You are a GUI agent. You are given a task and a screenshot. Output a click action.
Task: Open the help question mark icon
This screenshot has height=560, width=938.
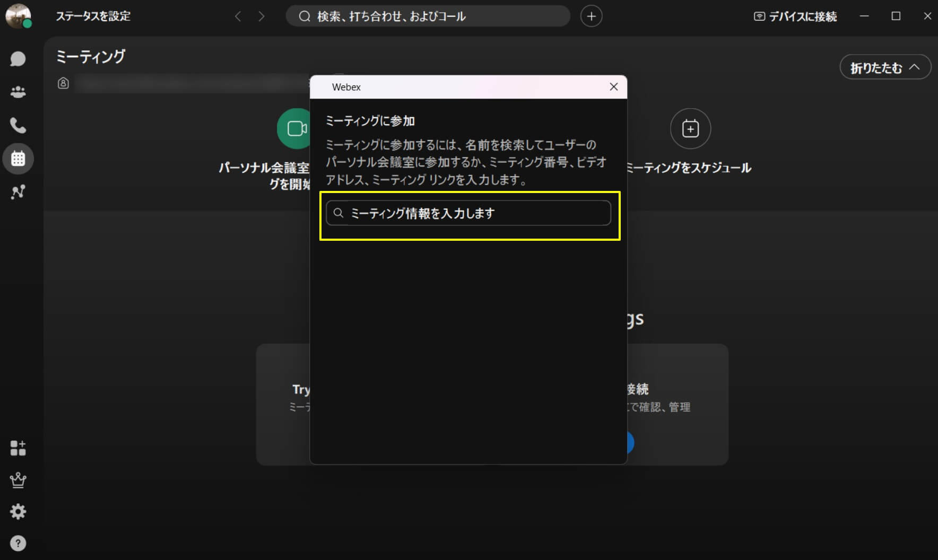point(18,544)
